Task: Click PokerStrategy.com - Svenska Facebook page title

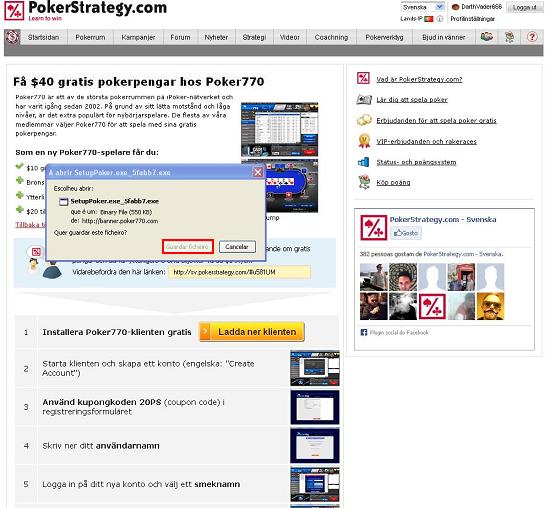Action: tap(443, 219)
